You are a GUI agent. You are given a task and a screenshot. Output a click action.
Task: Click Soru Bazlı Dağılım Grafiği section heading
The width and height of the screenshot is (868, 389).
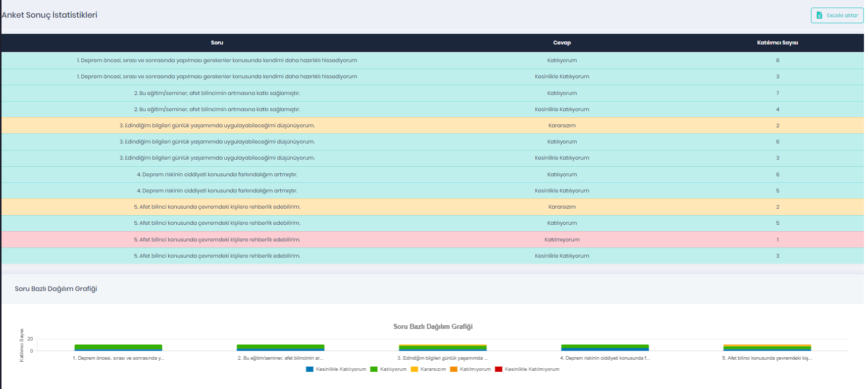56,289
